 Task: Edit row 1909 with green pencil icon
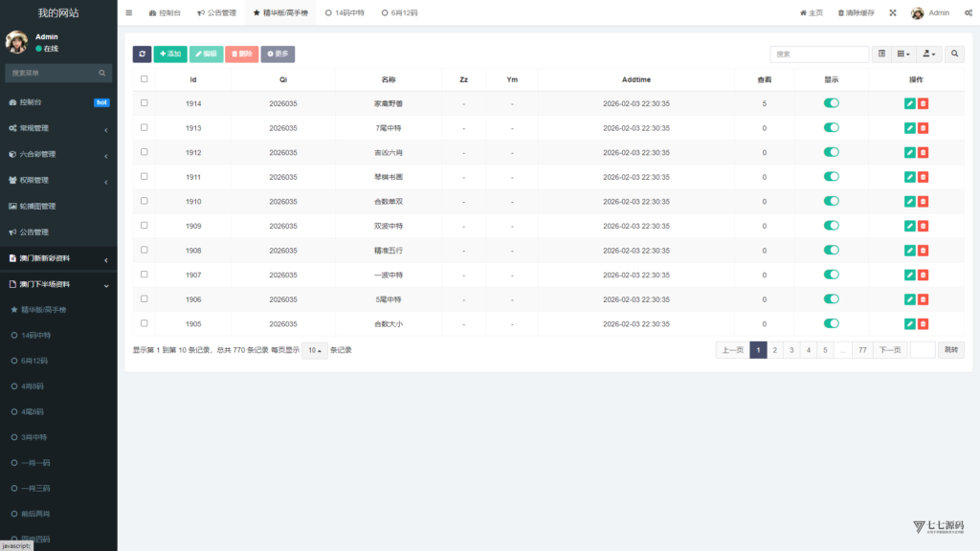[x=909, y=226]
